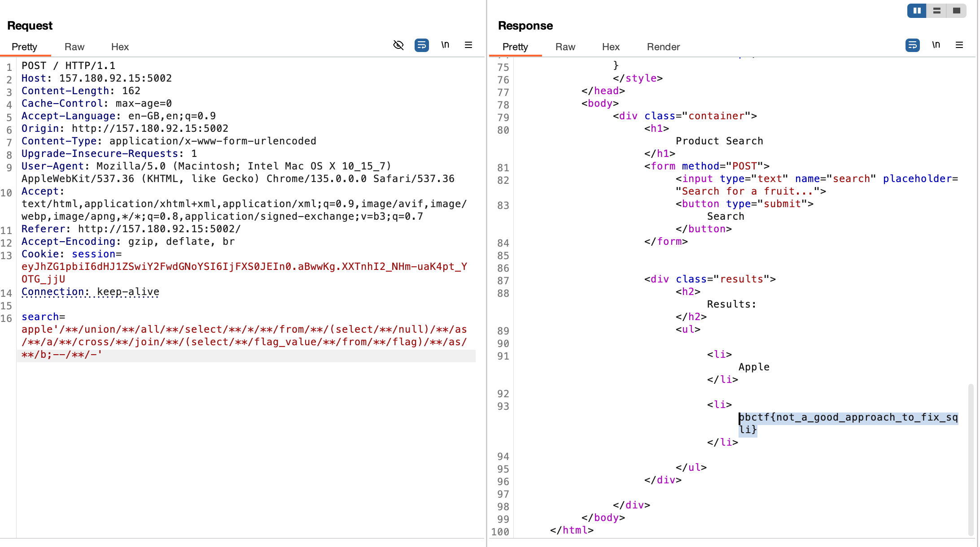Open Render tab in Response panel
The height and width of the screenshot is (547, 980).
pyautogui.click(x=663, y=47)
